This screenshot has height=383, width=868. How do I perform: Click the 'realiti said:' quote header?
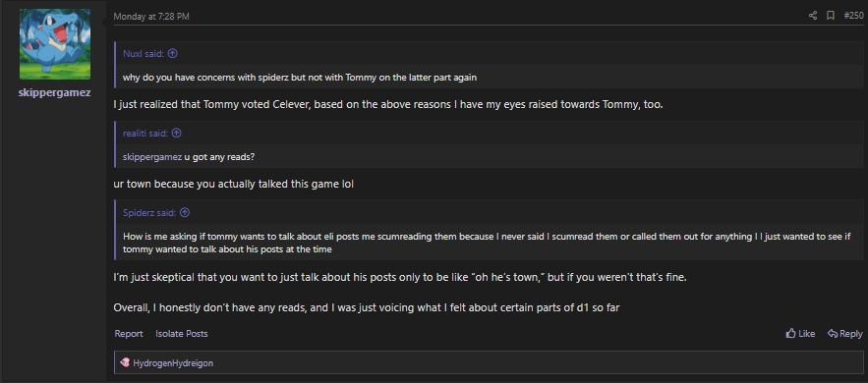(145, 134)
